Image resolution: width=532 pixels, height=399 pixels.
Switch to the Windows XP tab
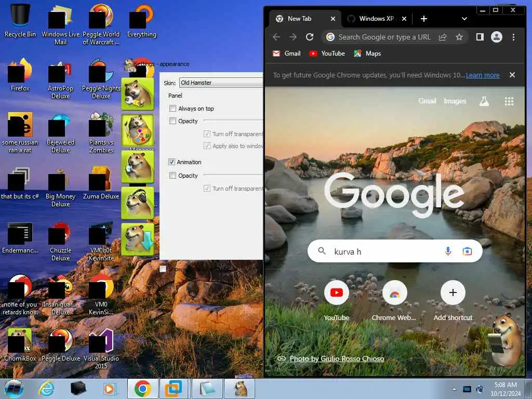(377, 19)
